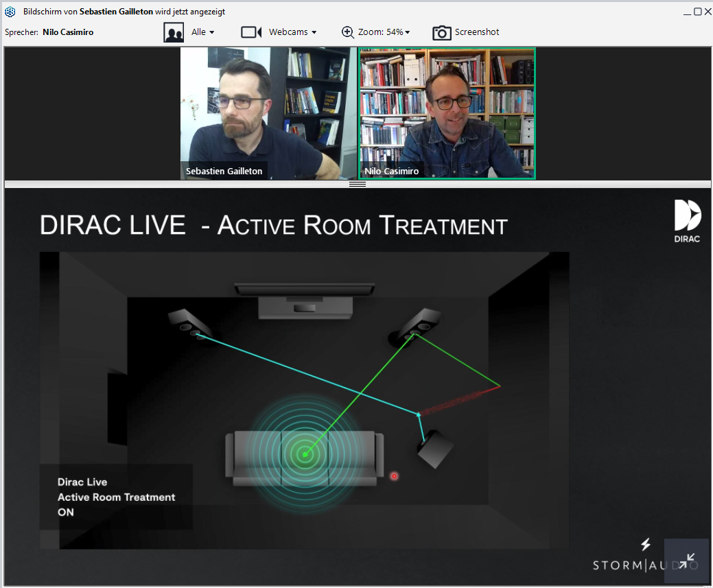Click the window title naming Sebastien Gailleton
Viewport: 713px width, 588px height.
click(124, 12)
